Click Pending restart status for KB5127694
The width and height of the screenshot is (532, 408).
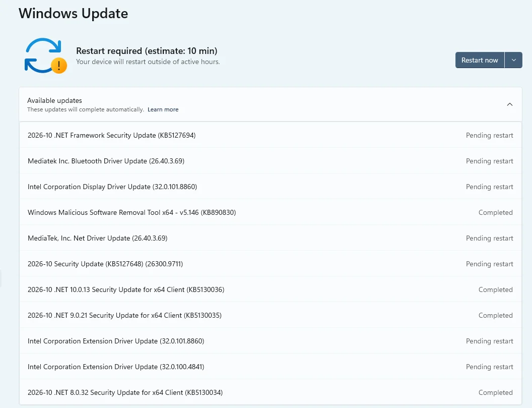pos(489,135)
